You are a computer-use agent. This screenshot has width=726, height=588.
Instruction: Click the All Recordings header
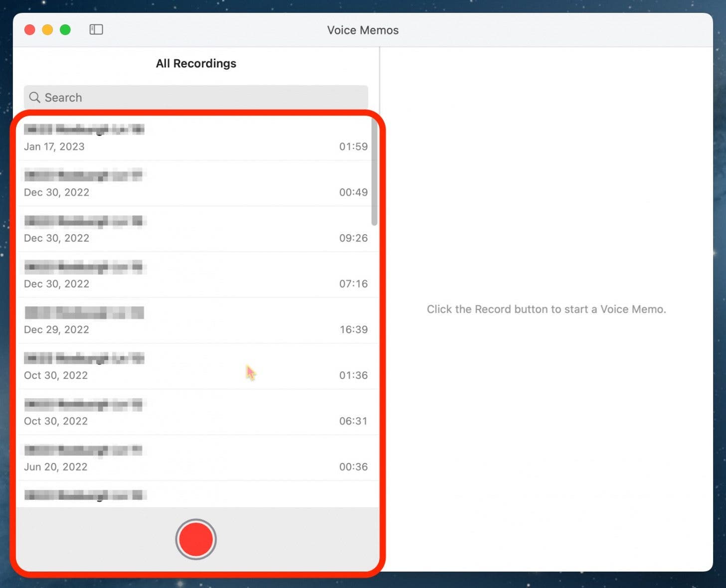[x=196, y=63]
